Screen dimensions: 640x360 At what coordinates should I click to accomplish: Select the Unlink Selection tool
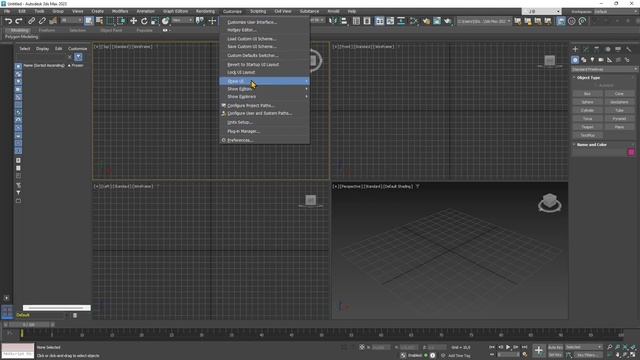(x=42, y=21)
